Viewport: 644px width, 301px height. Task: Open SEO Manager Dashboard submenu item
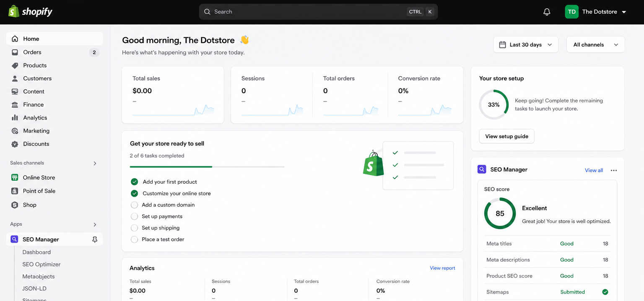click(36, 252)
